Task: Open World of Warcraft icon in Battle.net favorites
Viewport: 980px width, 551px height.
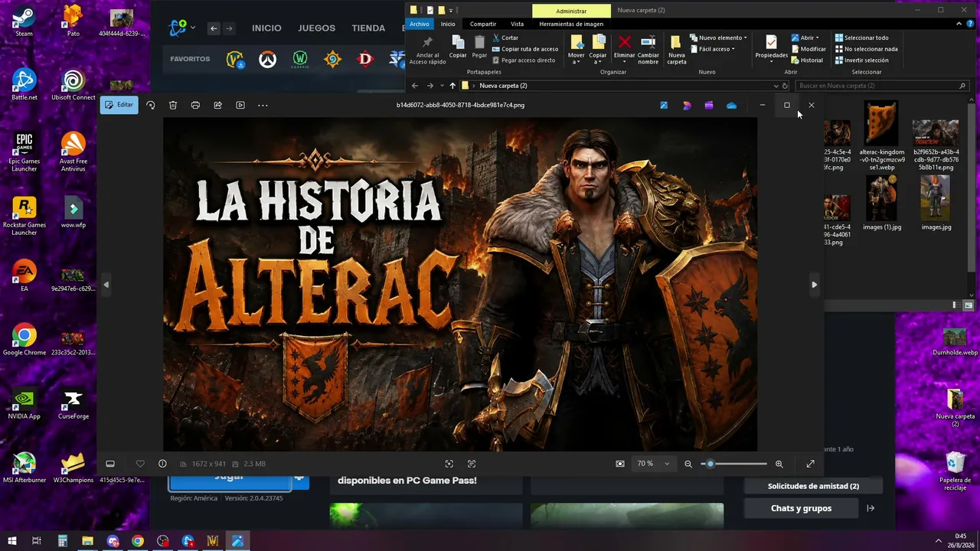Action: coord(235,59)
